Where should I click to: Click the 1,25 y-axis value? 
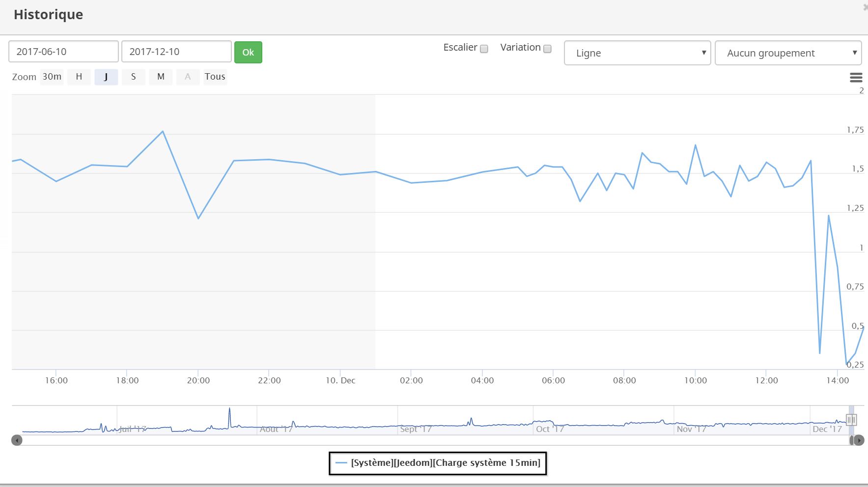pyautogui.click(x=855, y=208)
